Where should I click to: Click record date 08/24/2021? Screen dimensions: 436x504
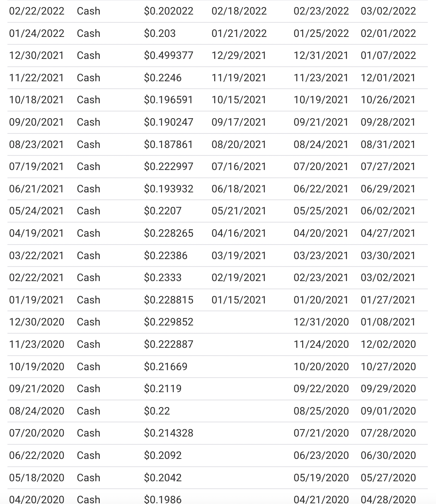321,144
